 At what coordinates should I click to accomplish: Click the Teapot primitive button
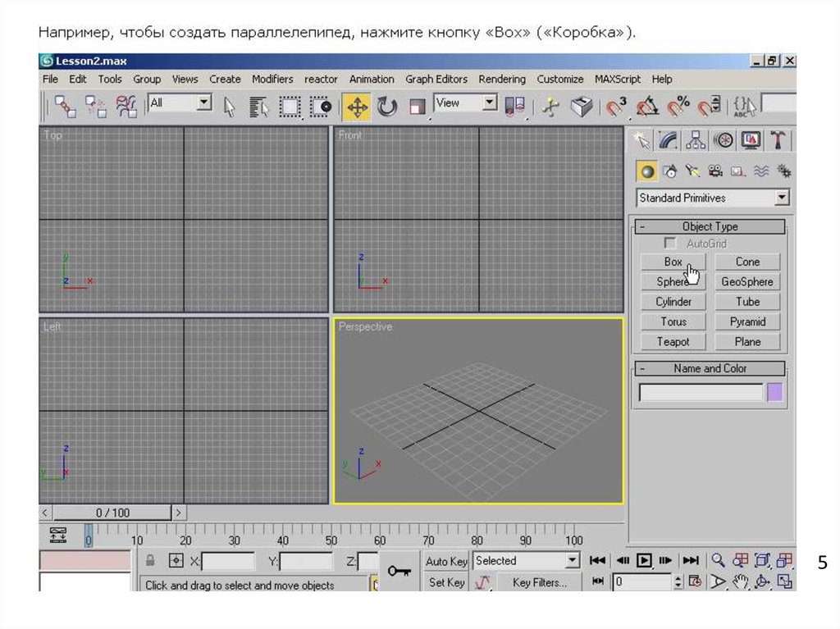click(x=673, y=342)
